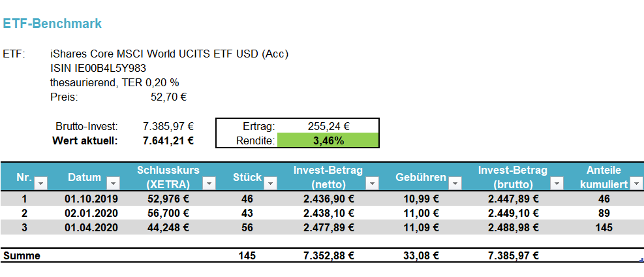Screen dimensions: 644x277
Task: Click the table resize handle at bottom right
Action: (x=641, y=260)
